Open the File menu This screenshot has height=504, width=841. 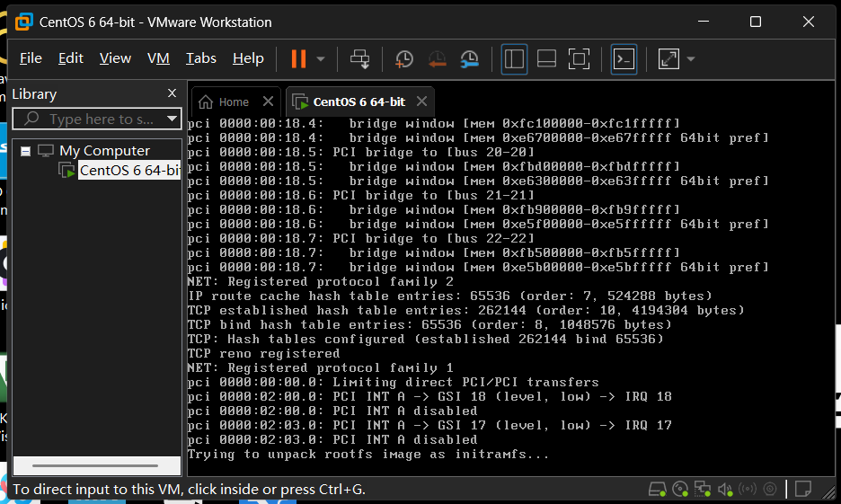point(31,57)
